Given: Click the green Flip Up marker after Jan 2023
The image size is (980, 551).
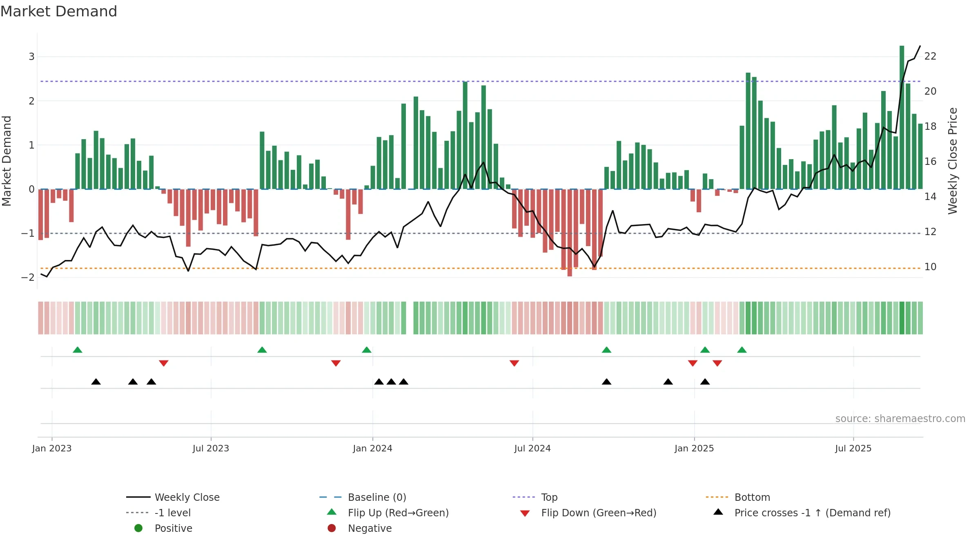Looking at the screenshot, I should coord(78,350).
